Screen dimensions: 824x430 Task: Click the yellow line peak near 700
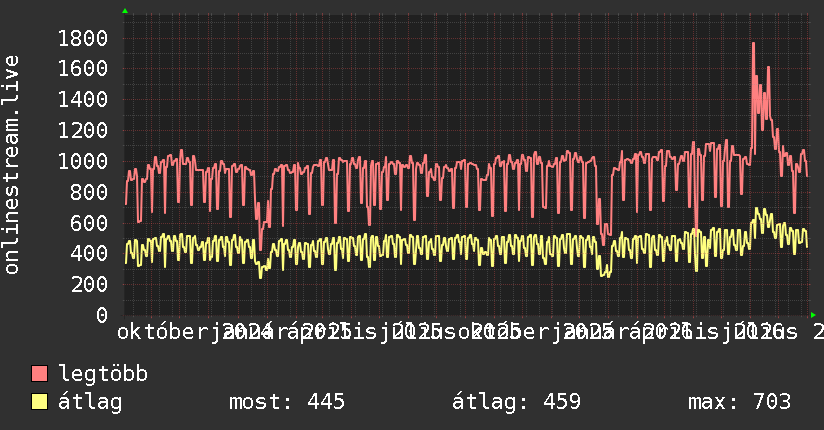757,210
